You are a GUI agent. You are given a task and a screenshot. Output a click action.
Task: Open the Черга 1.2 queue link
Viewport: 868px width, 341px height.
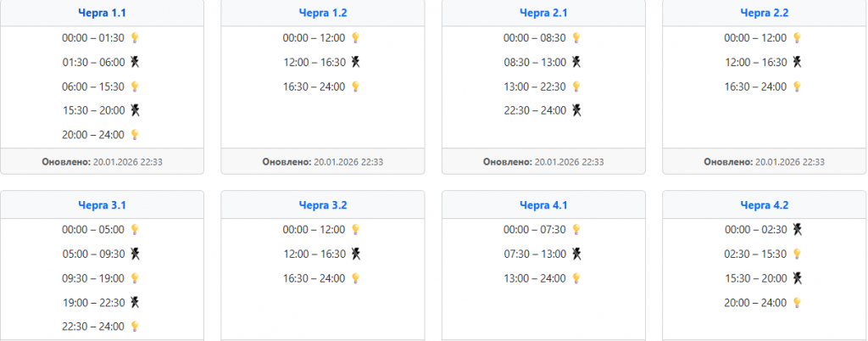(323, 13)
